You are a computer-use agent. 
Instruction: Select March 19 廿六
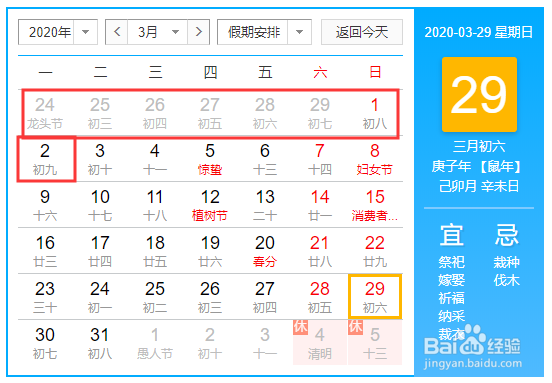pos(210,251)
